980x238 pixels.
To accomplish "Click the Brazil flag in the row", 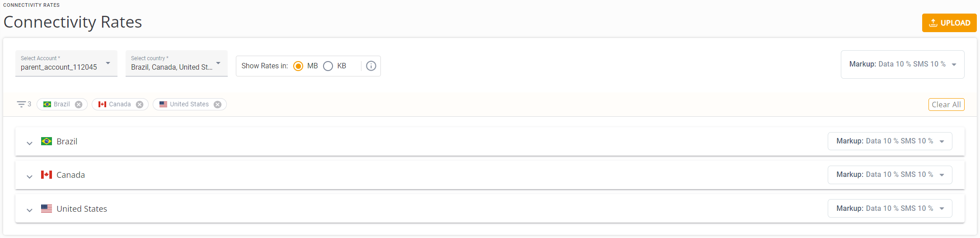I will coord(47,141).
